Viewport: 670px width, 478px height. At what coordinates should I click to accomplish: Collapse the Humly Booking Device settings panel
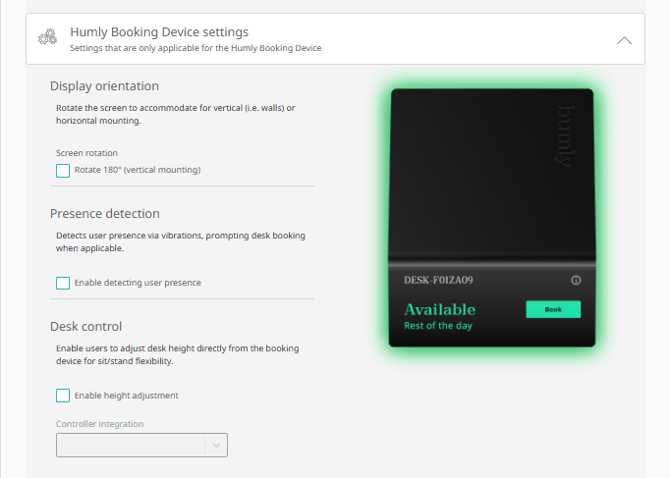coord(624,40)
